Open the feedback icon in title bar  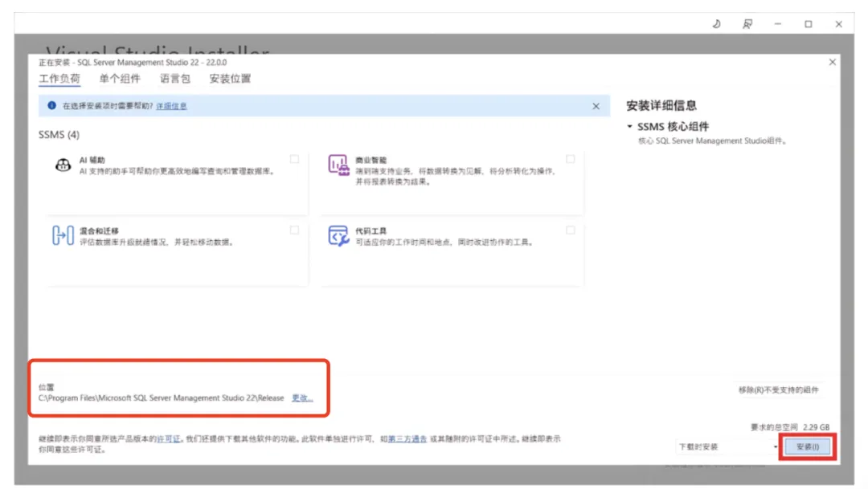[x=747, y=24]
